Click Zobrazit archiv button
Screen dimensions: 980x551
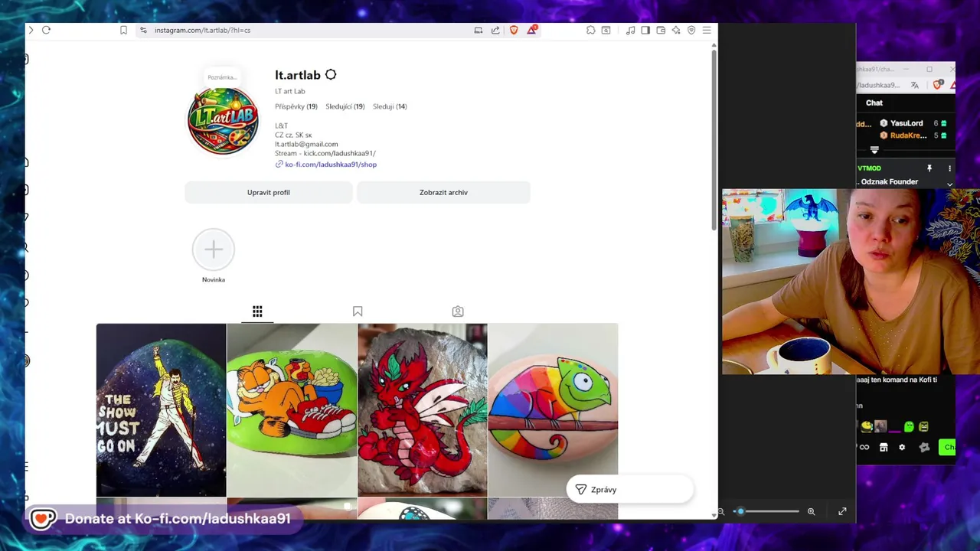pyautogui.click(x=443, y=192)
